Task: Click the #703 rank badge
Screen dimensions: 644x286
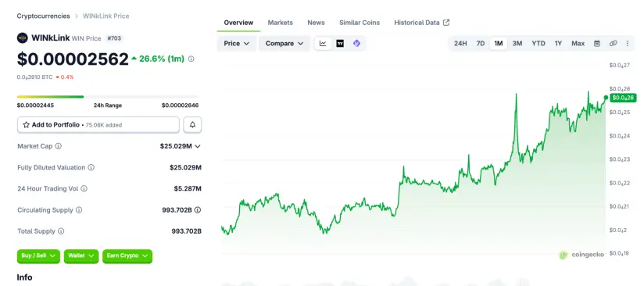Action: (x=114, y=38)
